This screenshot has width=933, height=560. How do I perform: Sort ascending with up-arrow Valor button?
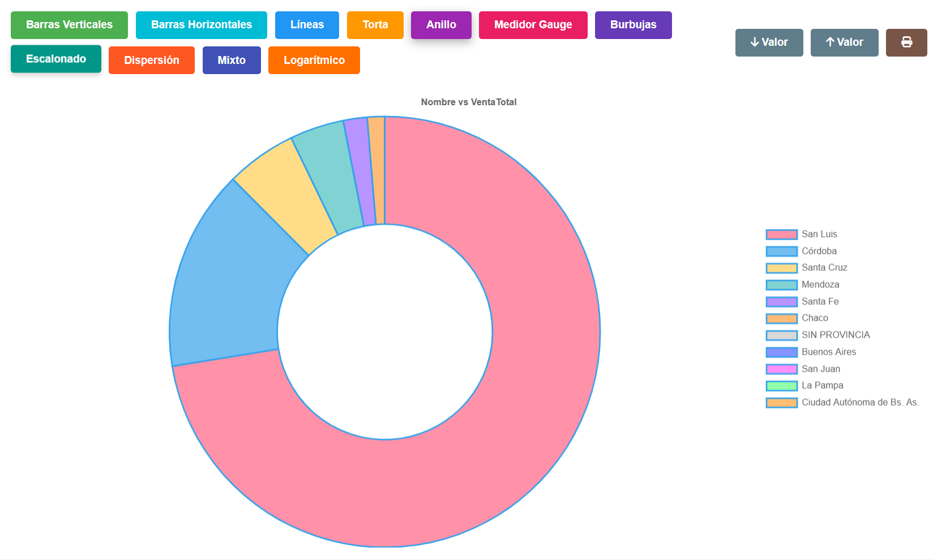click(x=844, y=42)
